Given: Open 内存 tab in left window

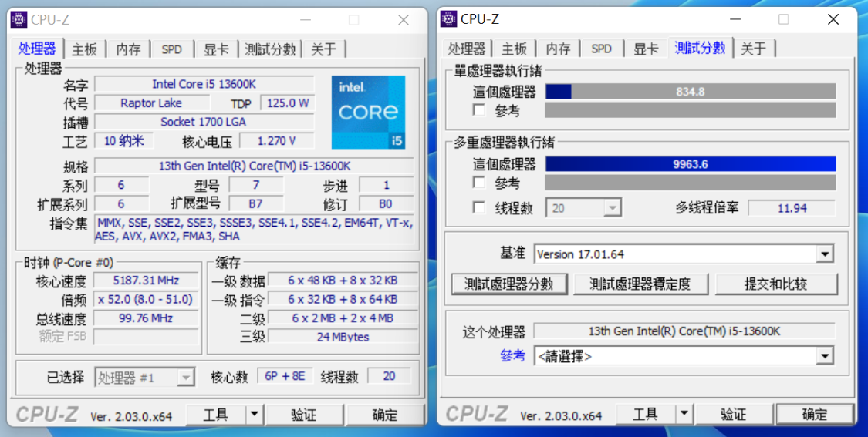Looking at the screenshot, I should click(128, 49).
